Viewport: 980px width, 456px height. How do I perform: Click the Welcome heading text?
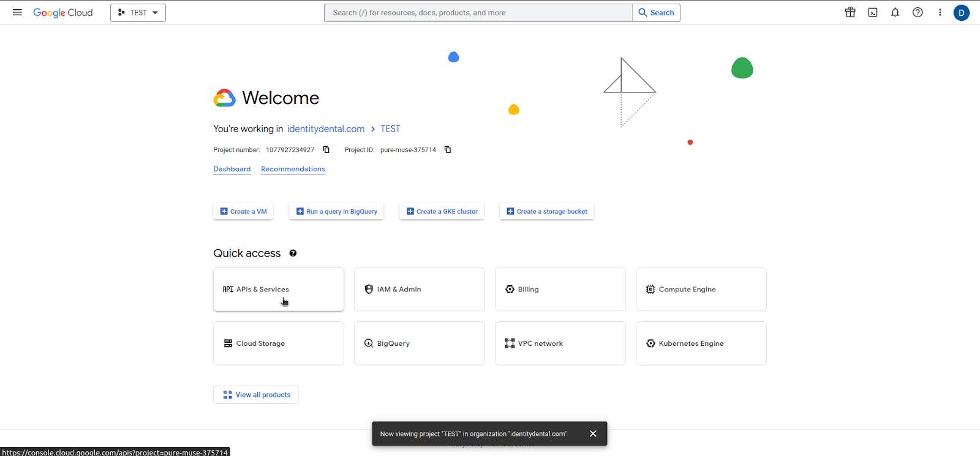(281, 98)
